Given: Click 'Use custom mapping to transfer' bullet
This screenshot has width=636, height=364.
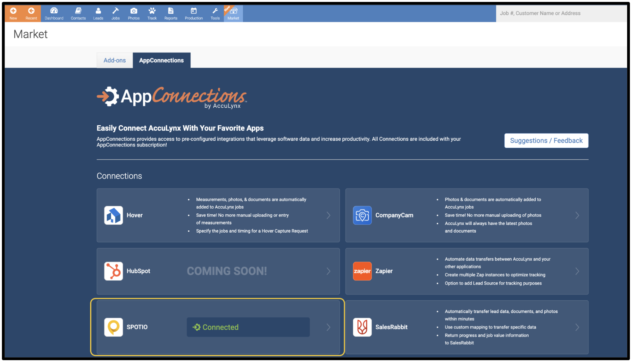Looking at the screenshot, I should [491, 327].
